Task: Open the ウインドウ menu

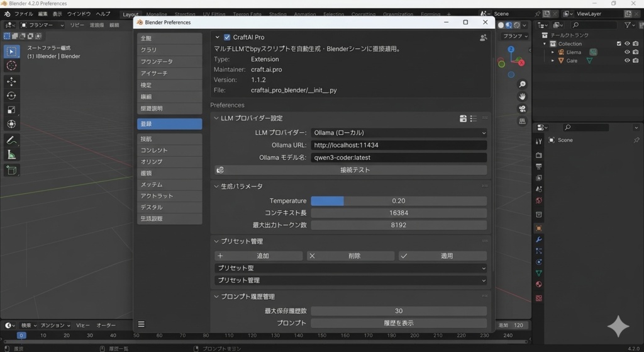Action: [79, 14]
